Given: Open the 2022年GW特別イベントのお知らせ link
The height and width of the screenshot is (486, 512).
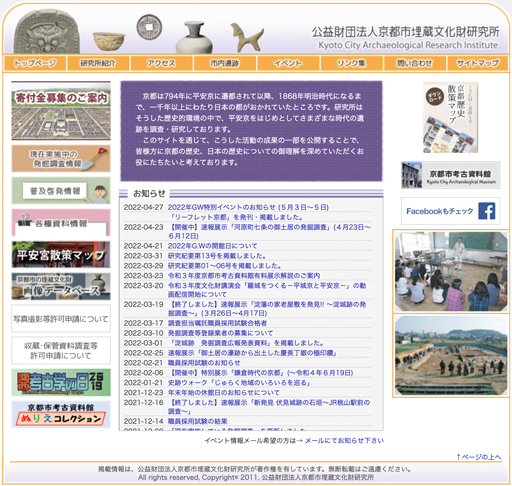Looking at the screenshot, I should tap(248, 207).
